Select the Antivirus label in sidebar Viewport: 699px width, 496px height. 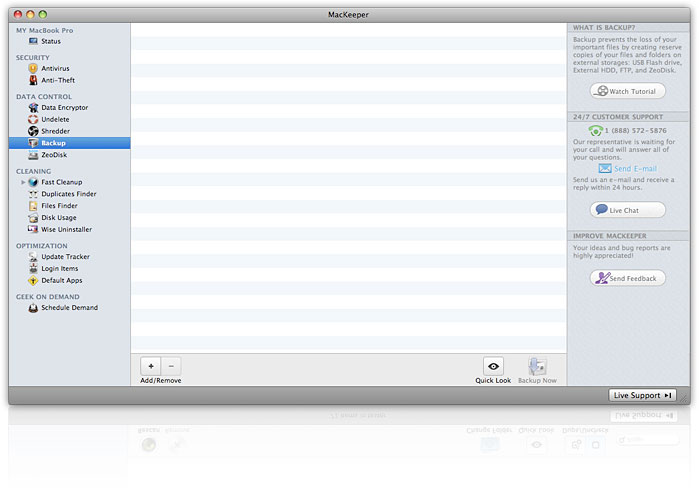[x=55, y=68]
